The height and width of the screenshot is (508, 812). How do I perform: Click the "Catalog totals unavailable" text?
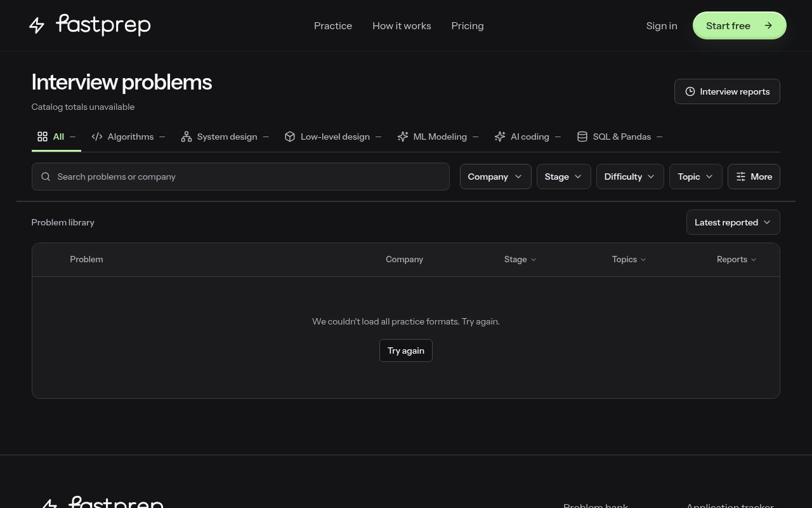pyautogui.click(x=83, y=107)
